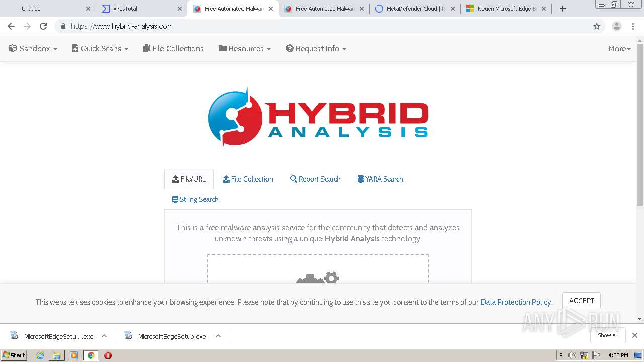Expand options for first MicrosoftEdgeSetu....exe download

[104, 336]
